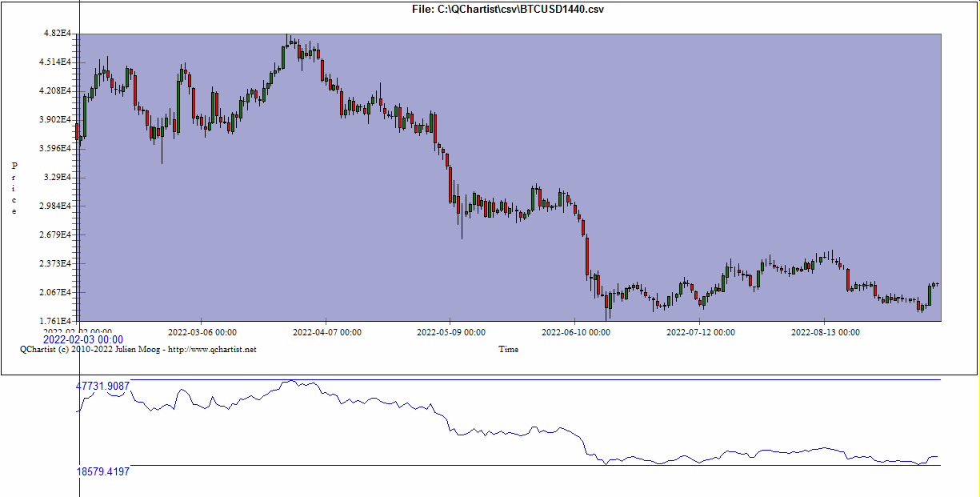The image size is (980, 497).
Task: Click the 2022-05-09 00:00 time axis label
Action: point(451,331)
